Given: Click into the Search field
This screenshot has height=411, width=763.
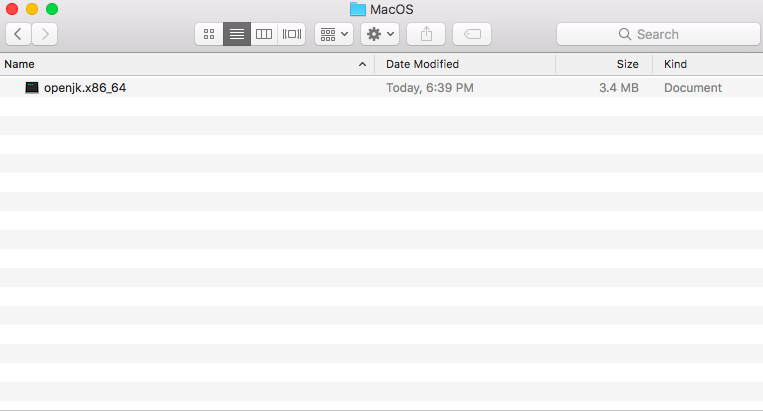Looking at the screenshot, I should coord(658,34).
